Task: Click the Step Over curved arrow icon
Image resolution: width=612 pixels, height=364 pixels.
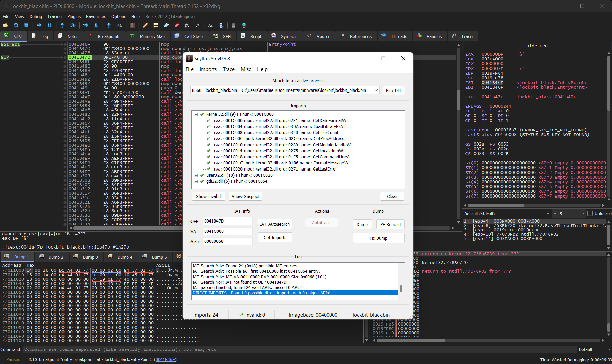Action: click(x=72, y=25)
